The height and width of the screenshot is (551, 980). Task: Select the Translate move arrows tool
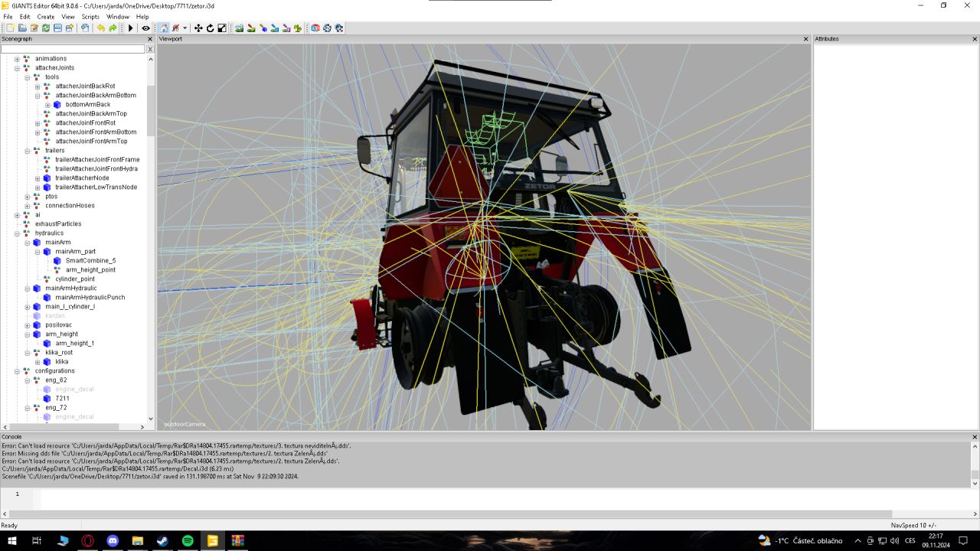click(x=198, y=28)
